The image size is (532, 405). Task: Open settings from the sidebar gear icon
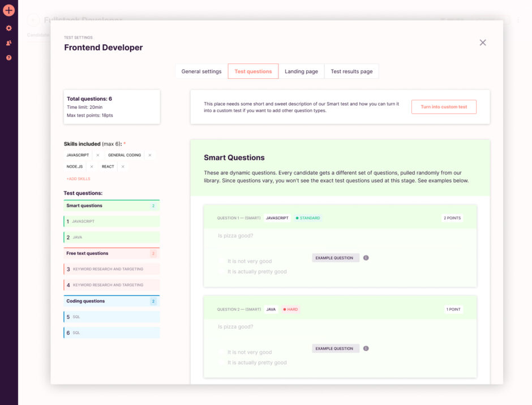point(8,28)
